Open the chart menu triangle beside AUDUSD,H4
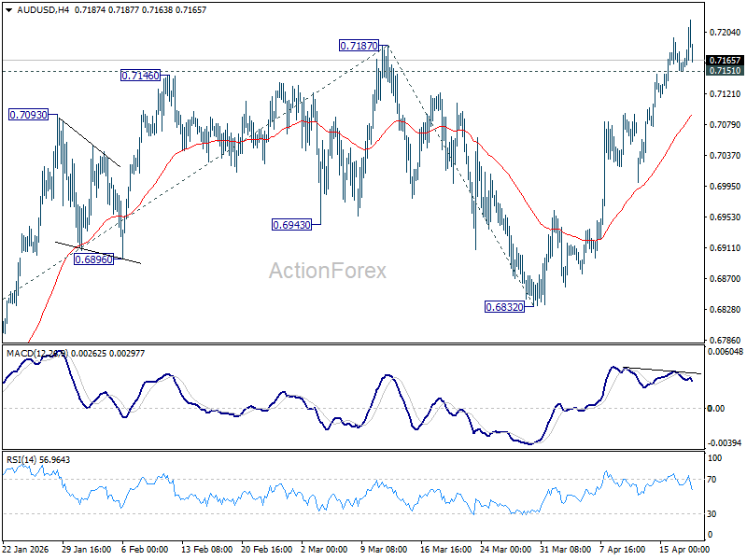 (x=8, y=10)
